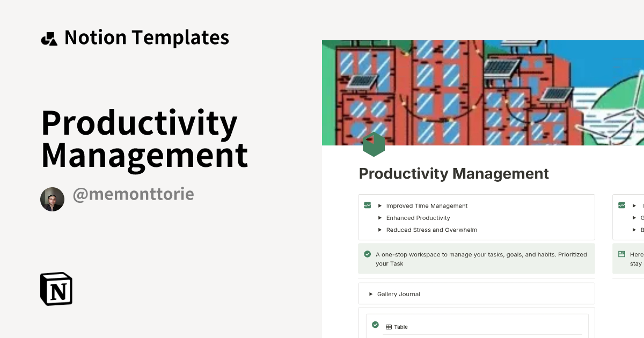The height and width of the screenshot is (338, 644).
Task: Toggle the green checkmark on the workspace callout
Action: (x=368, y=254)
